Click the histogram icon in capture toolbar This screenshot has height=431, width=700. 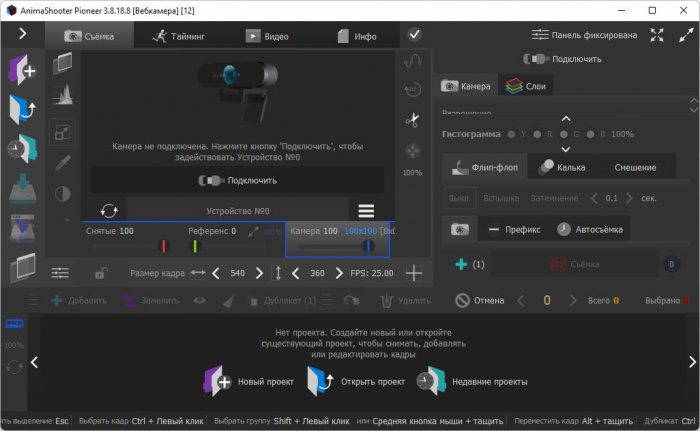point(62,95)
